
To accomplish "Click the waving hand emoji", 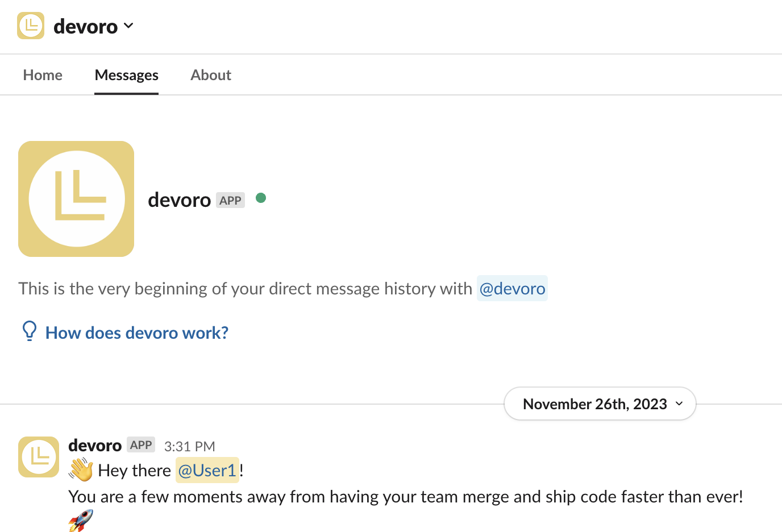I will (x=81, y=469).
